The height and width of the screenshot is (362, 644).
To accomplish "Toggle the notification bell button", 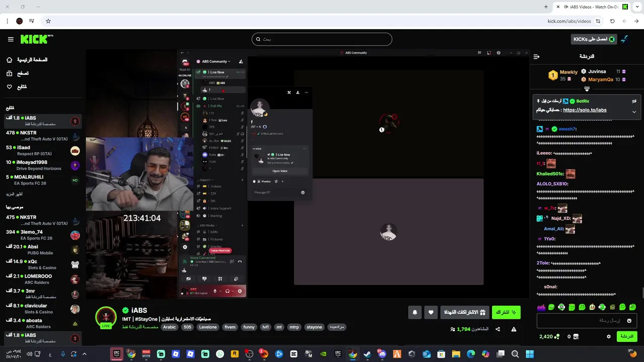I will [x=415, y=312].
